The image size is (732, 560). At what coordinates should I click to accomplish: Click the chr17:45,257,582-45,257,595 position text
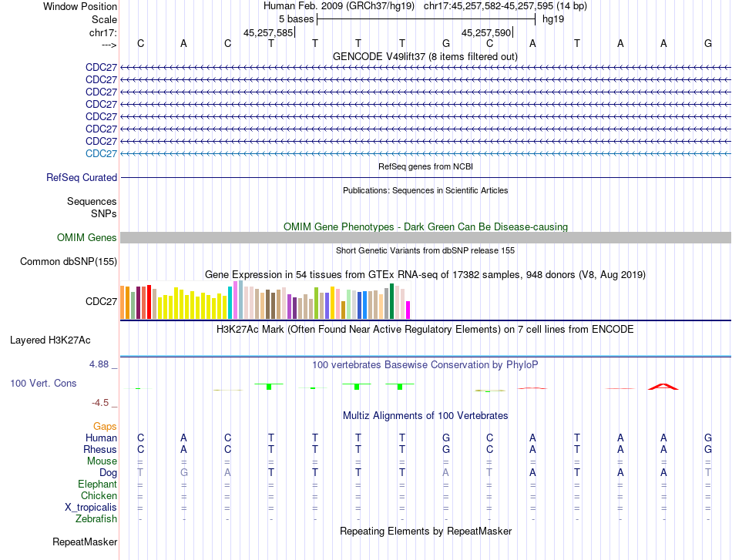505,6
